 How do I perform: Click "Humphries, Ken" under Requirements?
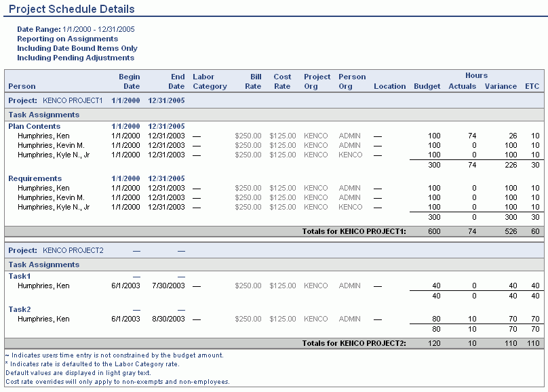click(43, 188)
